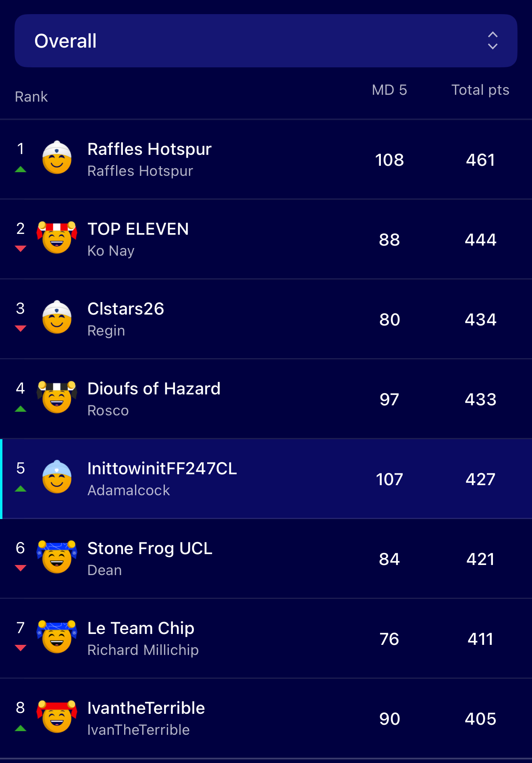Click Stone Frog UCL avatar icon
Image resolution: width=532 pixels, height=763 pixels.
(x=57, y=557)
